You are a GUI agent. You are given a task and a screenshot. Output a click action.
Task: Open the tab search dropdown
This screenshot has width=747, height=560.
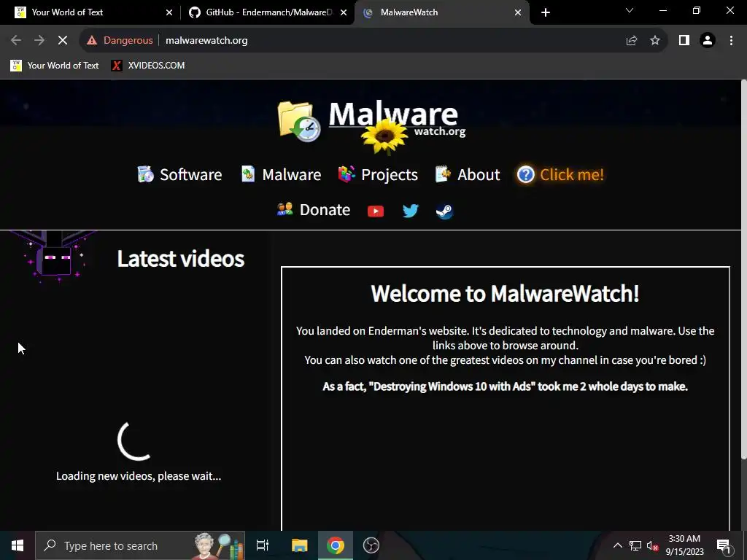630,10
